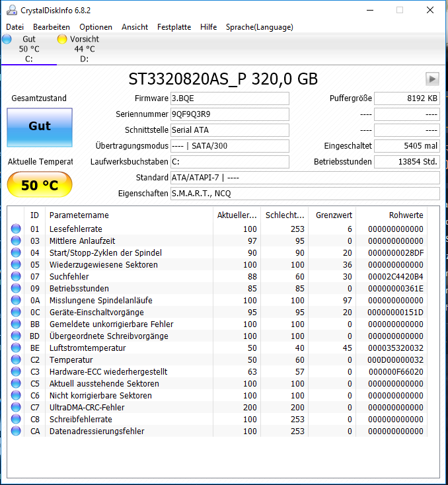The height and width of the screenshot is (485, 448).
Task: Select raw value 00002C4420B4
Action: [x=396, y=276]
